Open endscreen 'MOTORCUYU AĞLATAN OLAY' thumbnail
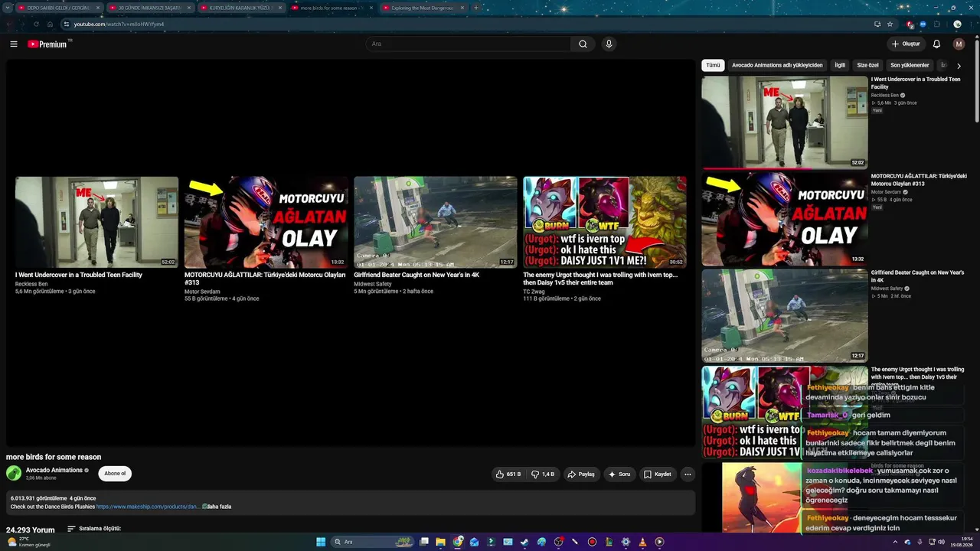980x551 pixels. (x=266, y=222)
